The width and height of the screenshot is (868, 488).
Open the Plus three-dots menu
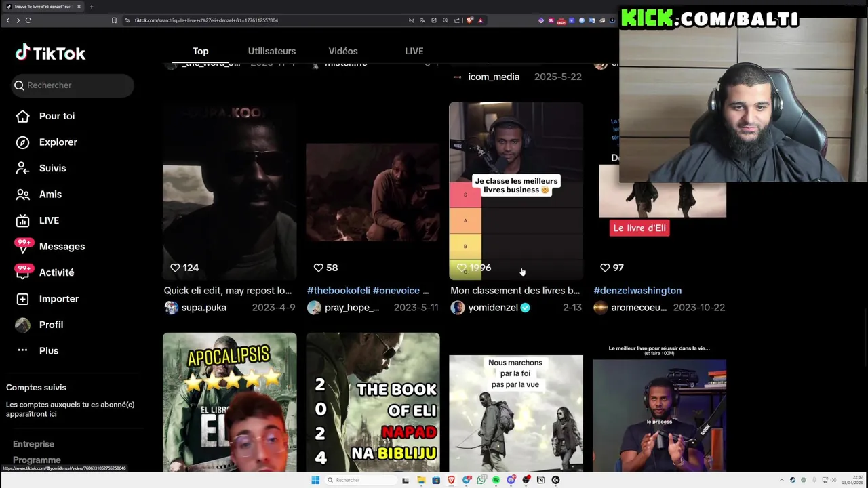[x=22, y=350]
